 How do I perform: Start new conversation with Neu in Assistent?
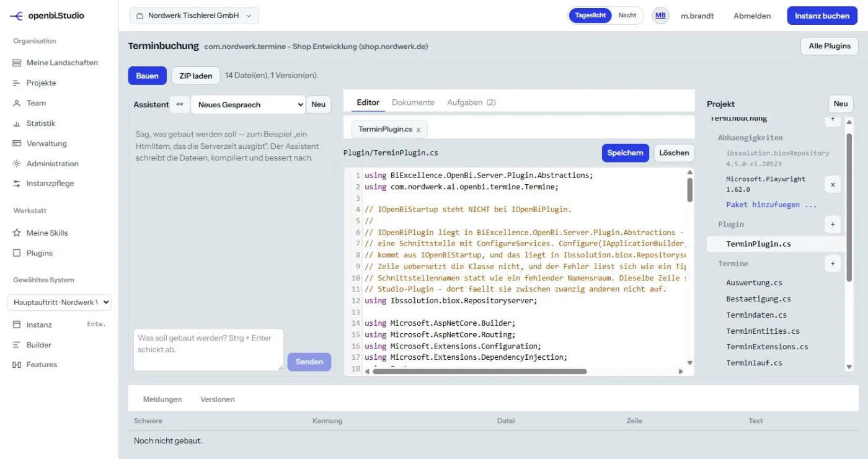coord(318,104)
